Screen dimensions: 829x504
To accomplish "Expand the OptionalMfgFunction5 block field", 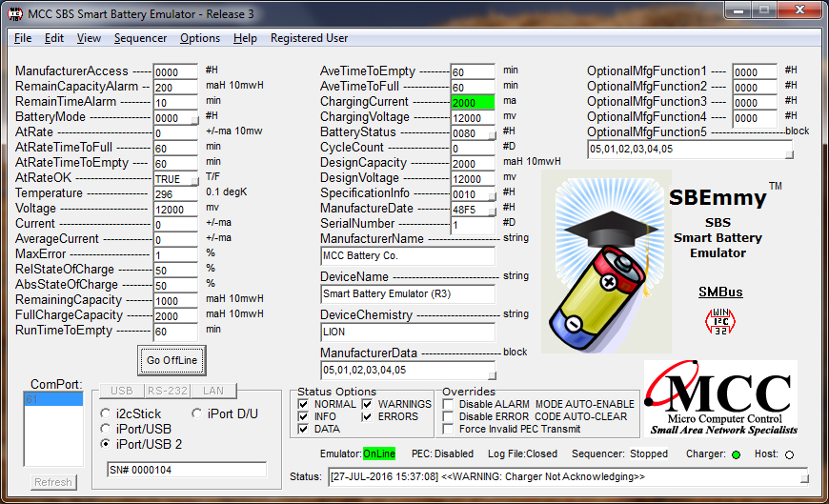I will point(789,155).
